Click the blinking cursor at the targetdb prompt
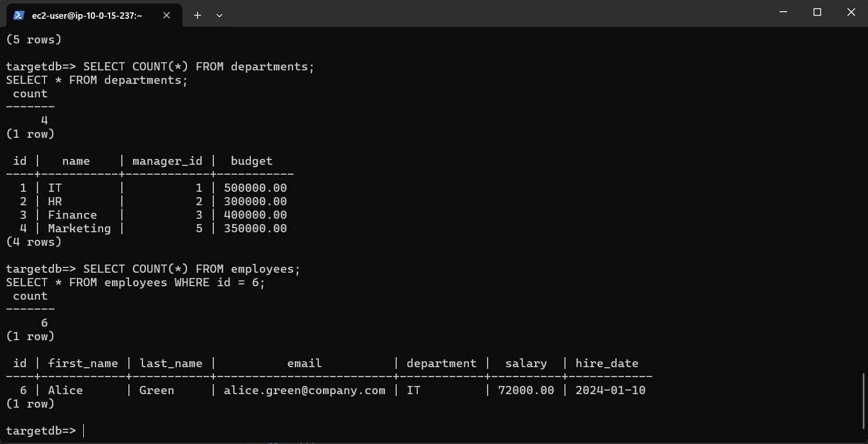 (x=82, y=430)
